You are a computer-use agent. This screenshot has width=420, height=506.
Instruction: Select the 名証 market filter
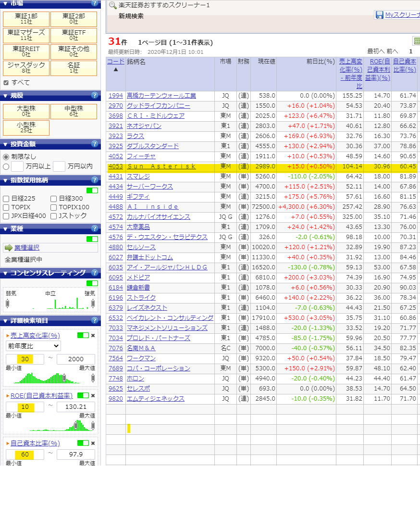coord(74,68)
